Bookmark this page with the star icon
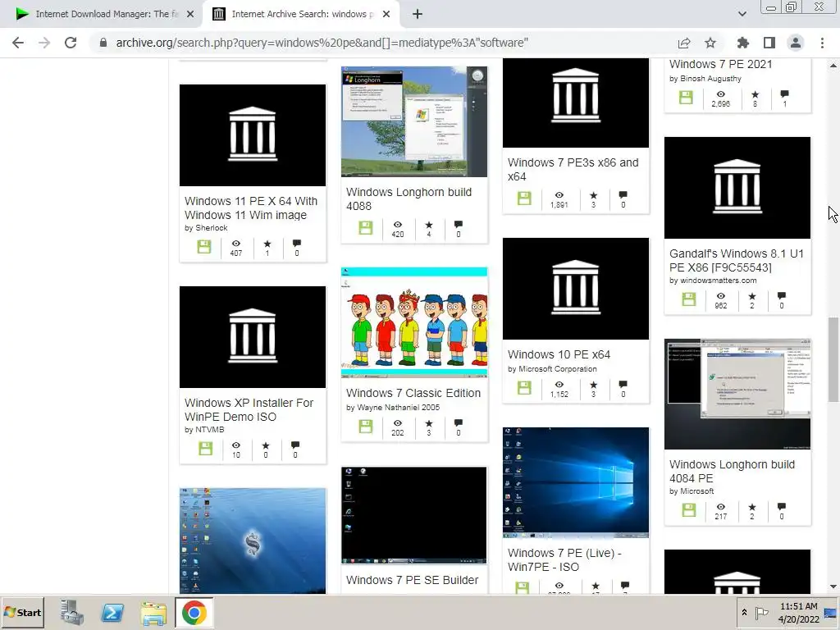 710,43
